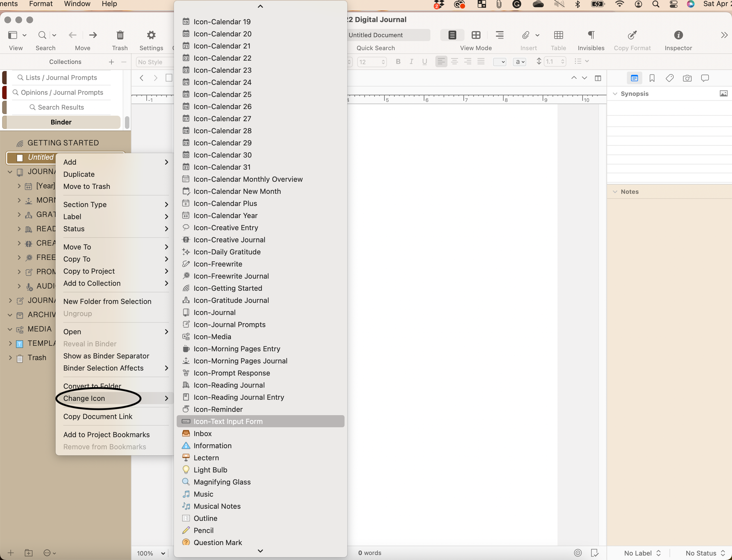Toggle bold formatting
This screenshot has height=560, width=732.
[x=398, y=61]
